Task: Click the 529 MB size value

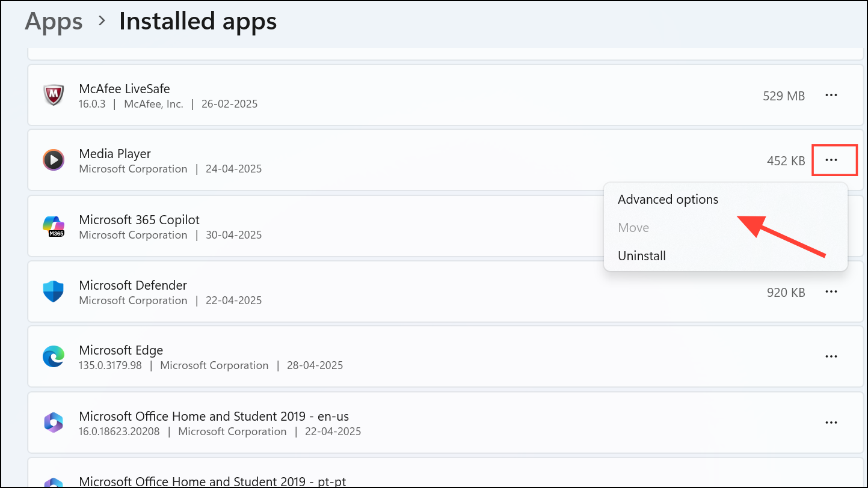Action: pyautogui.click(x=784, y=96)
